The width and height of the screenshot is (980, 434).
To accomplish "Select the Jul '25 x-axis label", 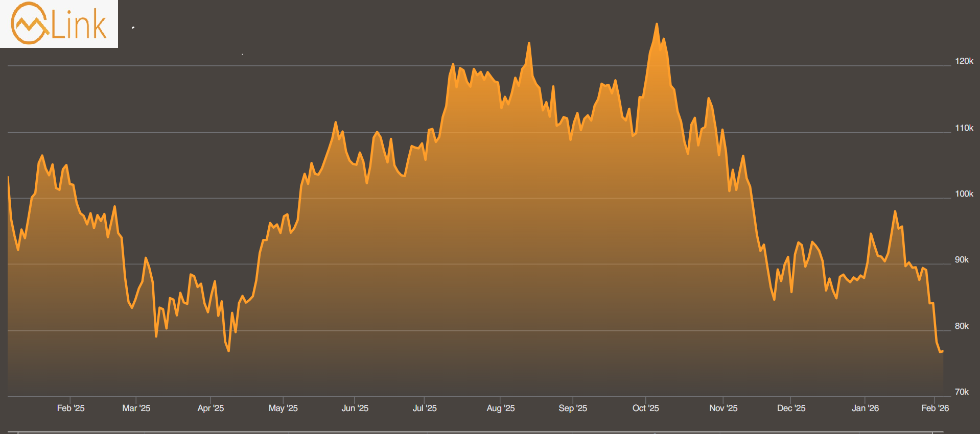I will [x=425, y=408].
